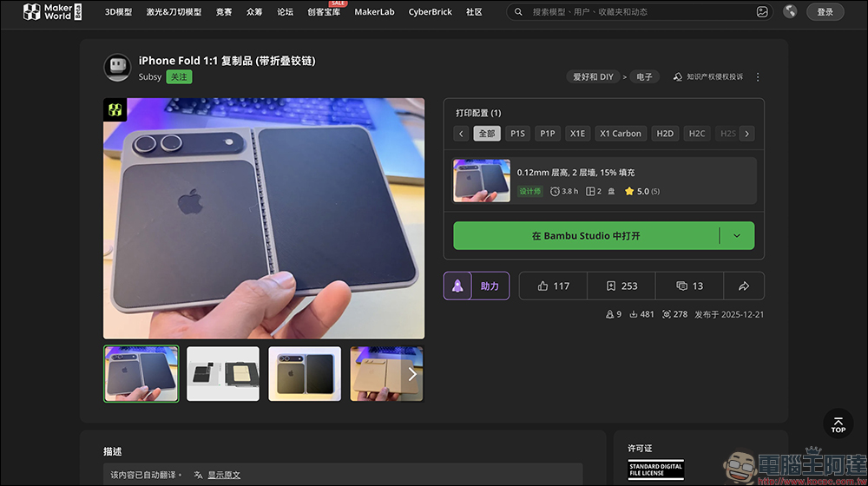Follow Subsy with 关注 button
The image size is (868, 486).
click(179, 77)
